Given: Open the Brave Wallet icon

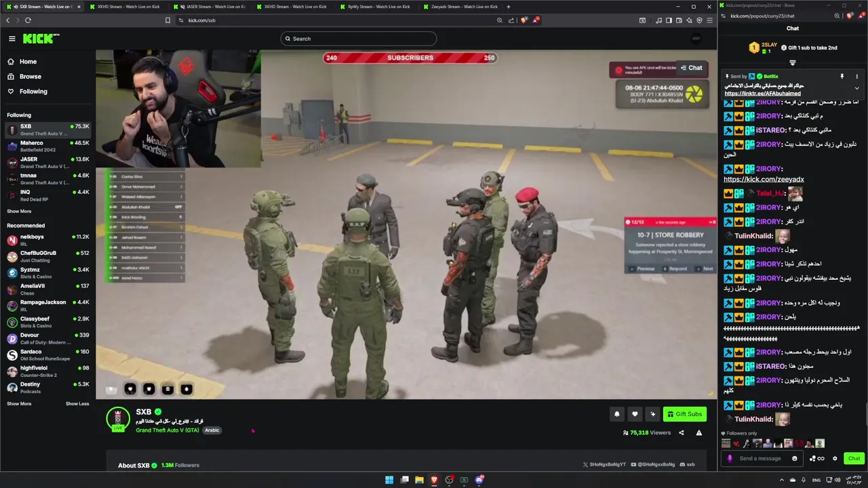Looking at the screenshot, I should coord(679,20).
